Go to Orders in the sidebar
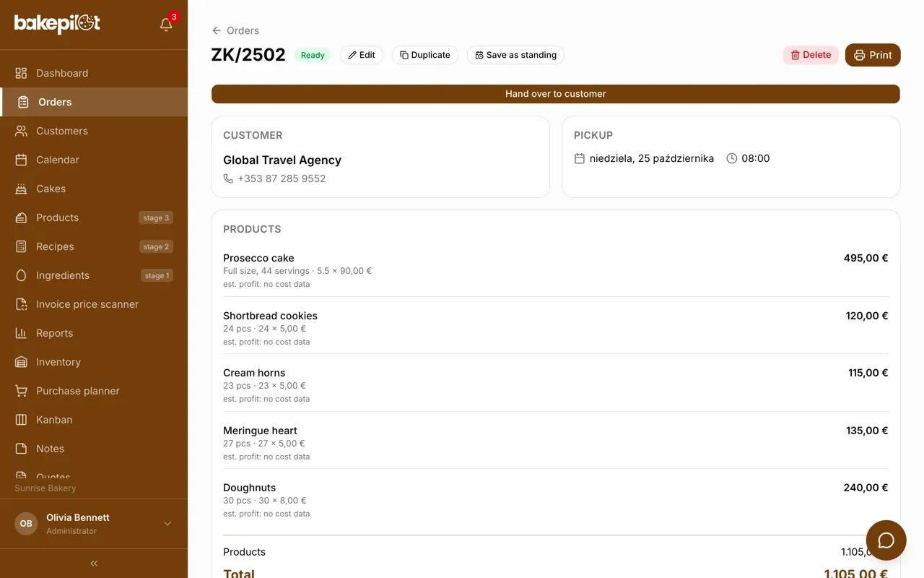 (x=94, y=102)
